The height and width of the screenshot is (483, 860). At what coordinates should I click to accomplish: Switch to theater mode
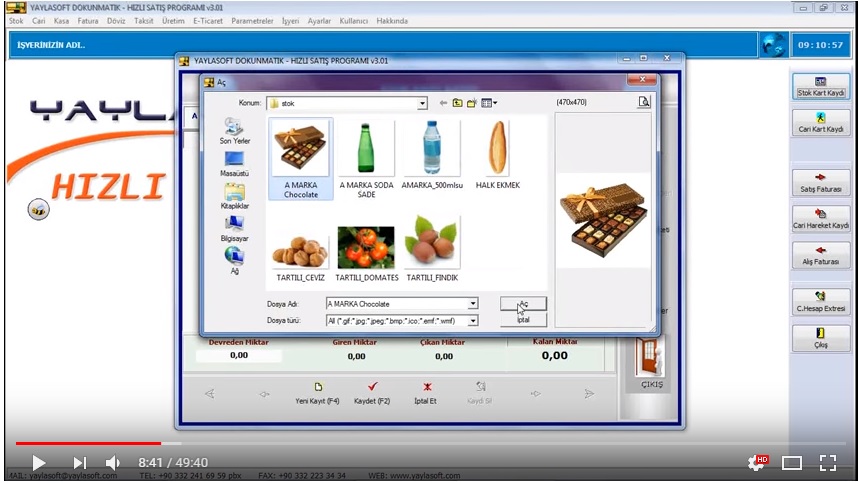click(791, 463)
